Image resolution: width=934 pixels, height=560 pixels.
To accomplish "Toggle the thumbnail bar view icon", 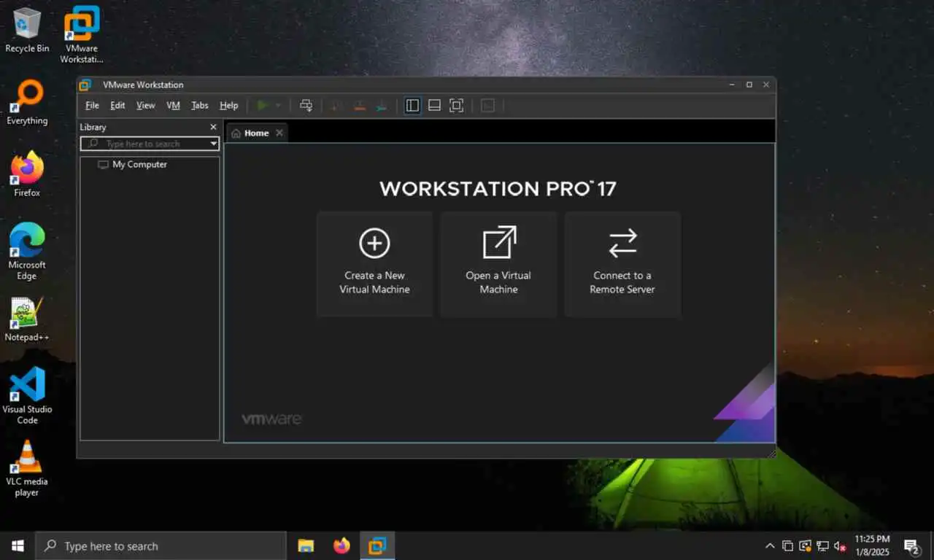I will [434, 106].
